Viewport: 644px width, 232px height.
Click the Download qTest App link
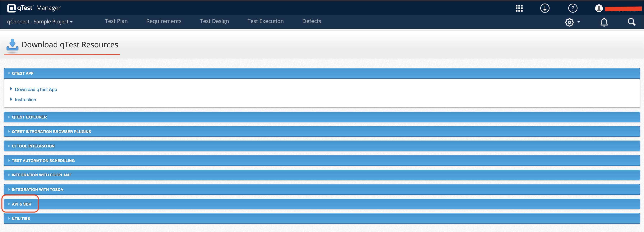tap(36, 90)
